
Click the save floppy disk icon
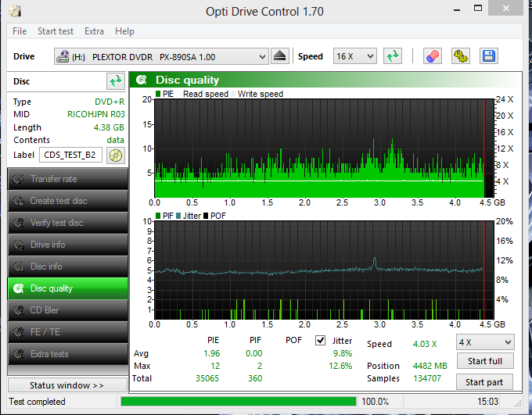coord(489,56)
